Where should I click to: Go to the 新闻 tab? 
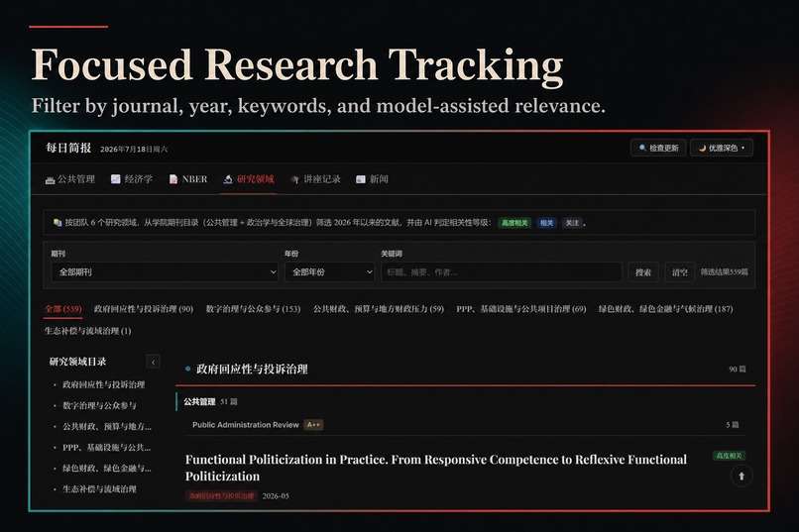372,179
